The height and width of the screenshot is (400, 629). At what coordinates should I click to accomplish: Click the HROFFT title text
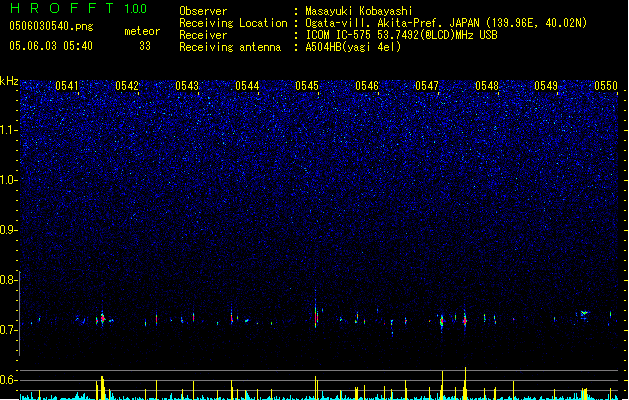(62, 8)
